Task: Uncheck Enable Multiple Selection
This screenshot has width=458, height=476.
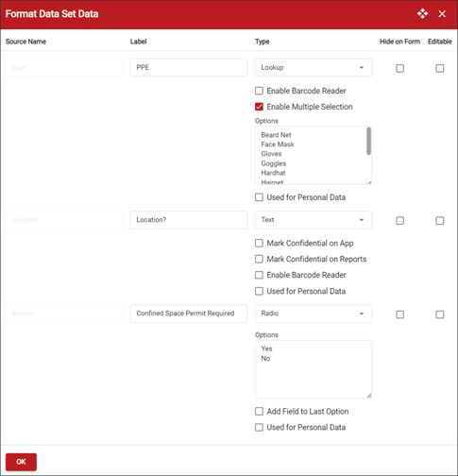Action: coord(259,107)
